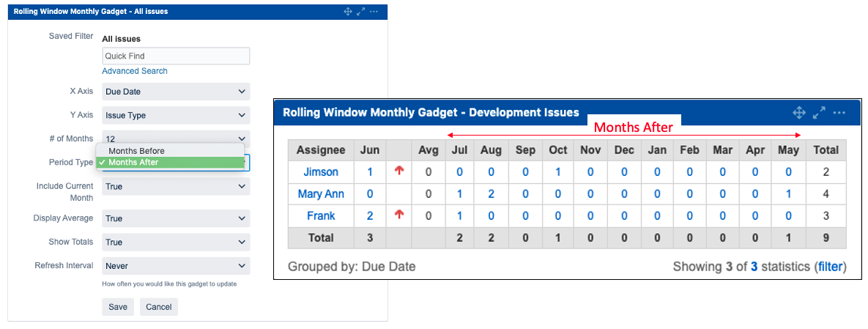Click move icon in All issues gadget header
The height and width of the screenshot is (329, 868).
point(348,12)
